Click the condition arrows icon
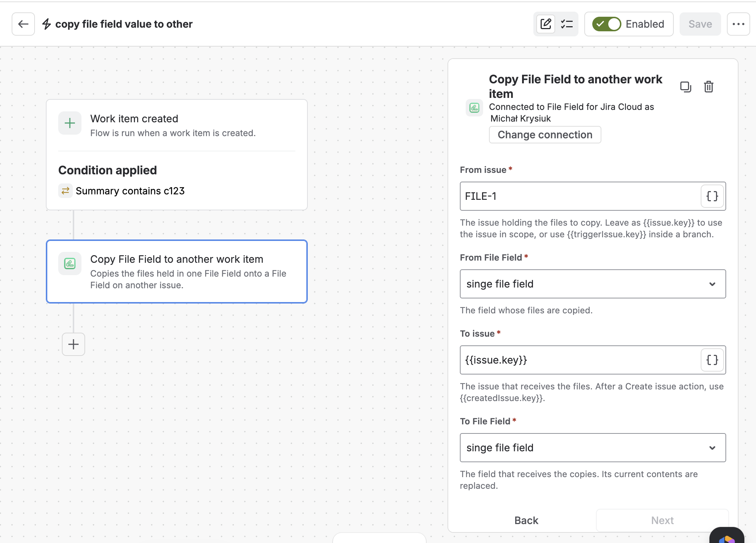Viewport: 756px width, 543px height. pos(65,191)
